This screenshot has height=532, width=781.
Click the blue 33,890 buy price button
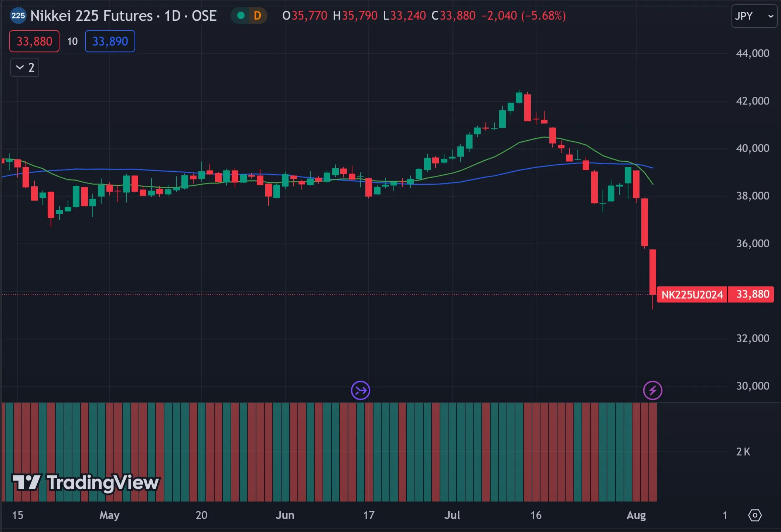pos(110,41)
